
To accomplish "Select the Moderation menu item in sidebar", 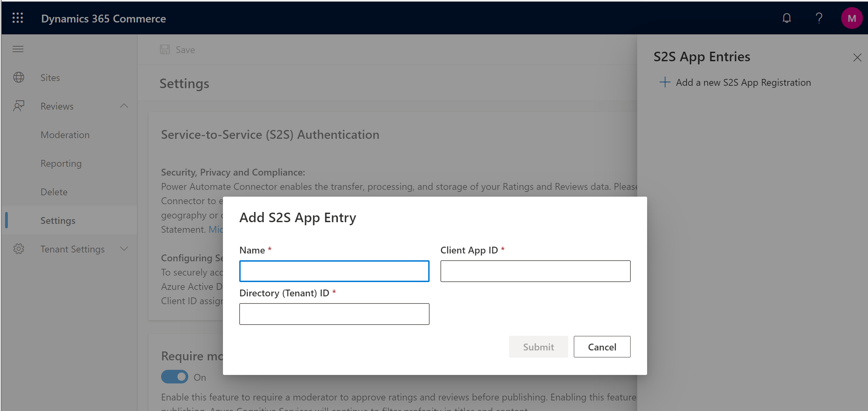I will tap(65, 135).
